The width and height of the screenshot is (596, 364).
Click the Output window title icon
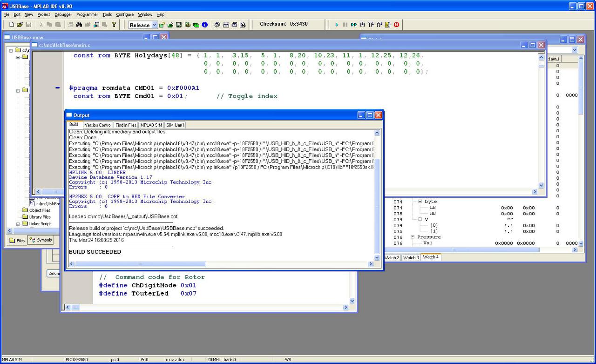[69, 115]
